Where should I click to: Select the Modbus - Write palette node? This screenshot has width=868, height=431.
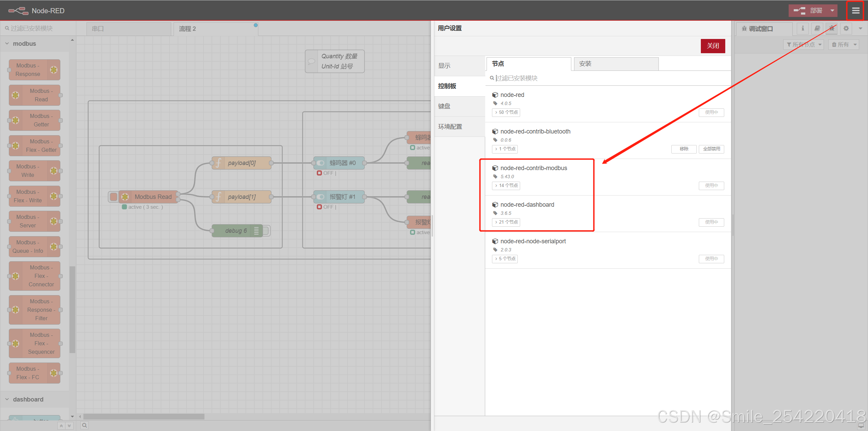tap(35, 171)
